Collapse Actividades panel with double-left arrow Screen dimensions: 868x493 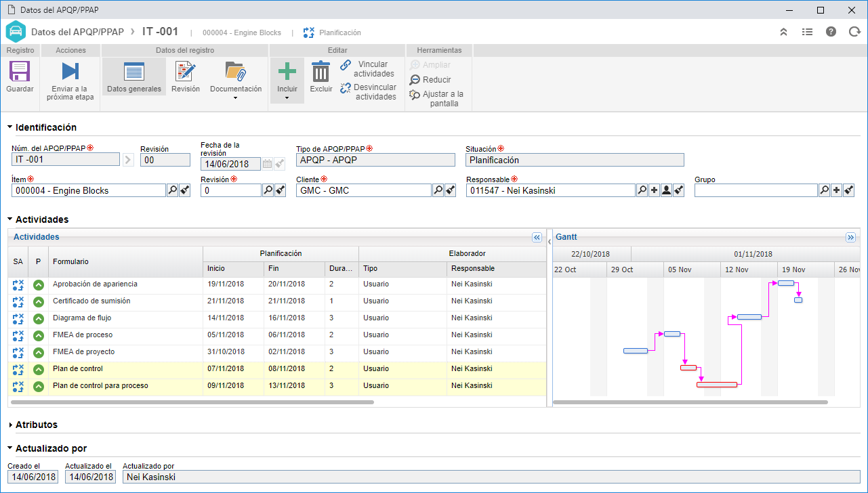pyautogui.click(x=537, y=238)
